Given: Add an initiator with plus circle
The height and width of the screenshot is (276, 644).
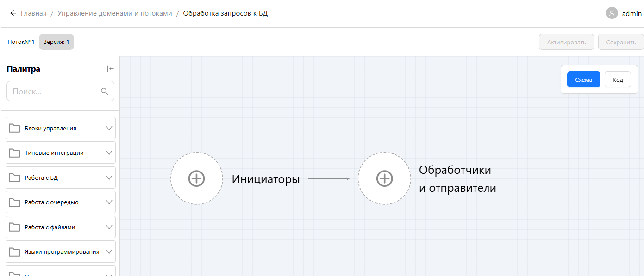Looking at the screenshot, I should pyautogui.click(x=196, y=178).
